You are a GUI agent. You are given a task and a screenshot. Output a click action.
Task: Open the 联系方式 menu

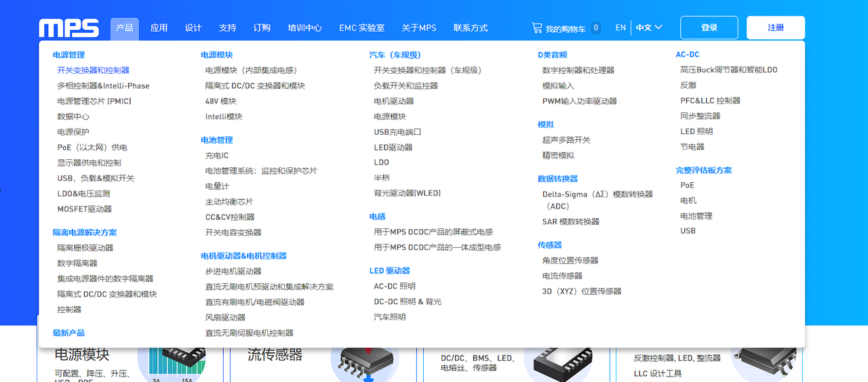[x=471, y=28]
